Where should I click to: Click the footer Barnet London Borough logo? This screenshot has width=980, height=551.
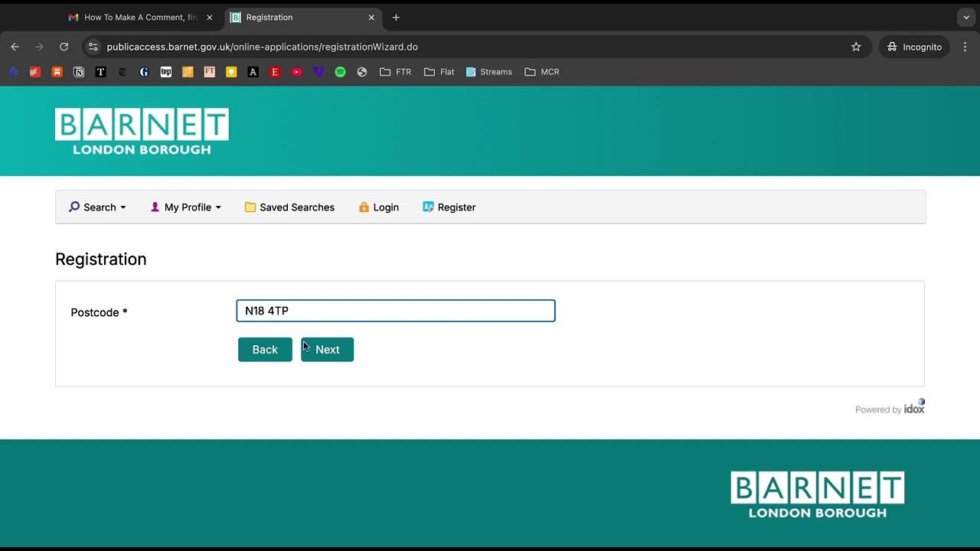click(818, 494)
